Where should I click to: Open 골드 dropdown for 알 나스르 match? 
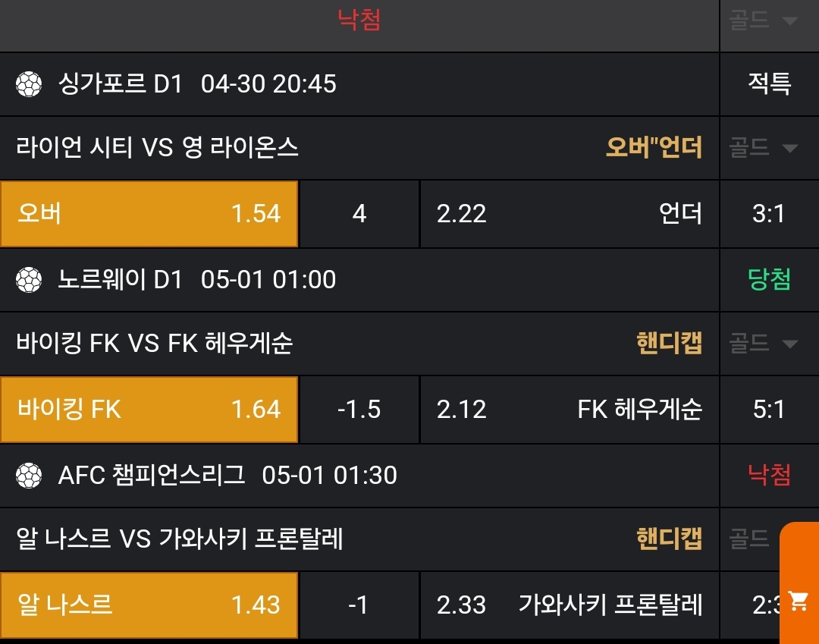pos(755,539)
